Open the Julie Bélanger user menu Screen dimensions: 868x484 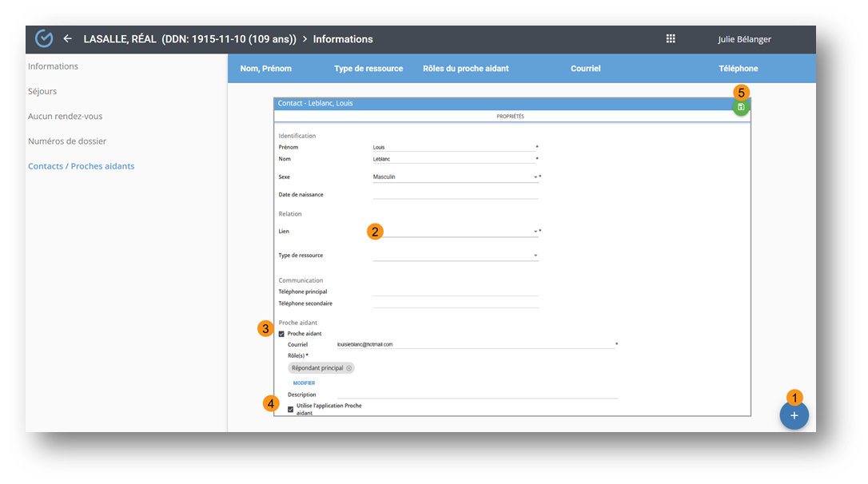coord(744,39)
